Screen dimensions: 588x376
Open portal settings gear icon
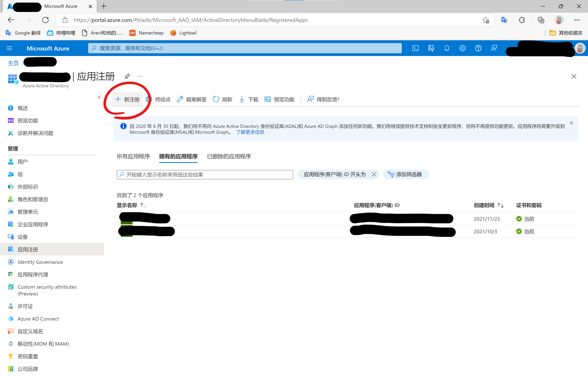coord(462,48)
